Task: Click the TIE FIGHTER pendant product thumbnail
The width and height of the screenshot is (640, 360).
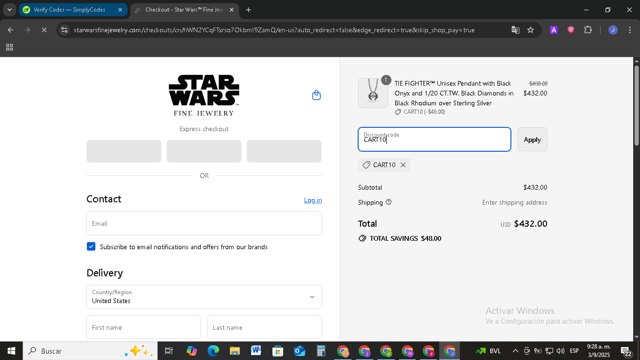Action: [x=373, y=93]
